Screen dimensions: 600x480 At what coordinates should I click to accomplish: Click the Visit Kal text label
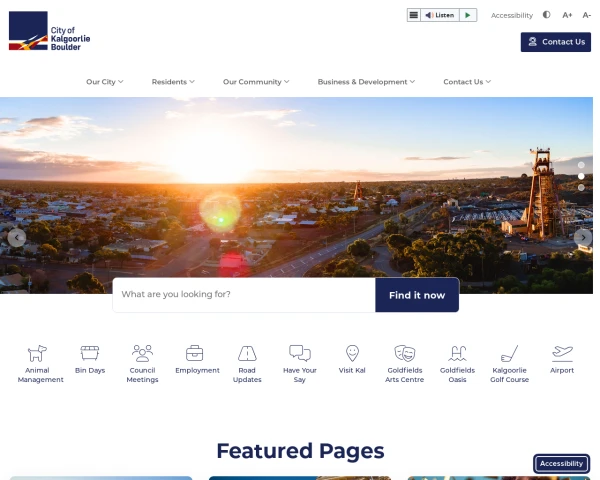coord(352,371)
